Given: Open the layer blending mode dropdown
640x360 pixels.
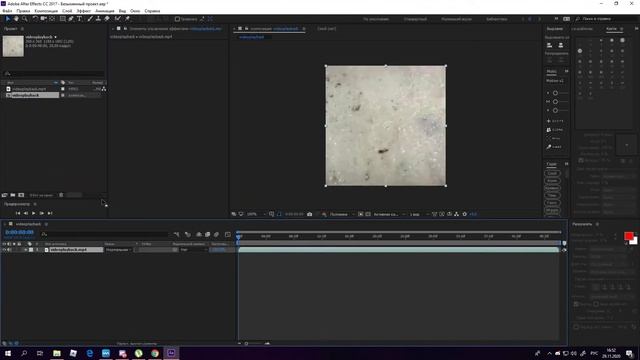Looking at the screenshot, I should coord(118,249).
